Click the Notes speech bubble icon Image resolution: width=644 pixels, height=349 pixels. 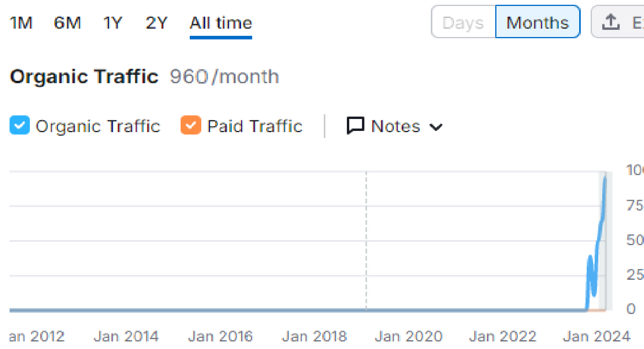pos(355,126)
